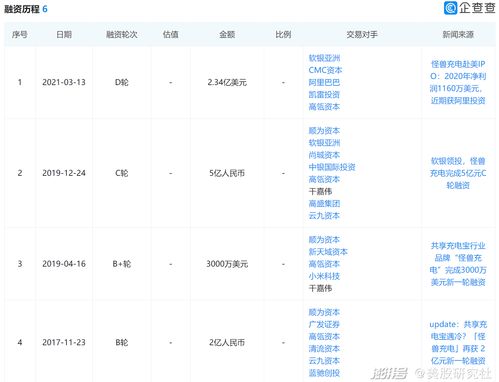This screenshot has width=499, height=382.
Task: Open the 软银亚洲 investor link in D轮 row
Action: point(324,58)
